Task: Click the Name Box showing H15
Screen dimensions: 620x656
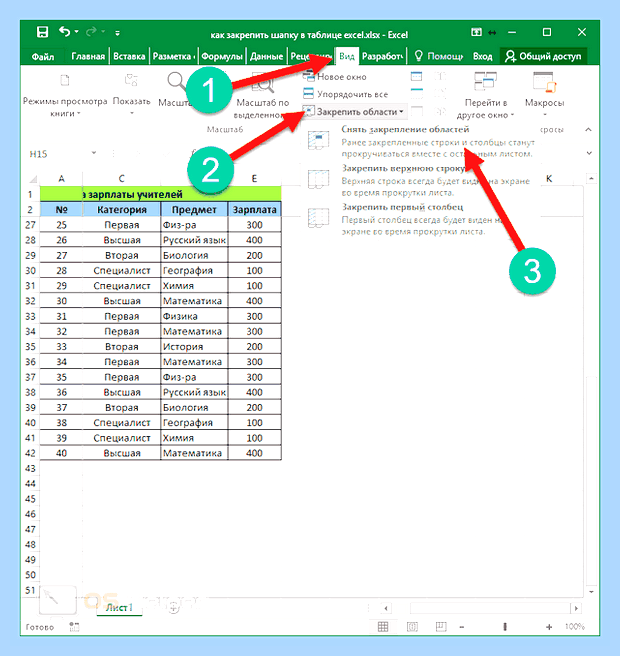Action: pyautogui.click(x=57, y=154)
